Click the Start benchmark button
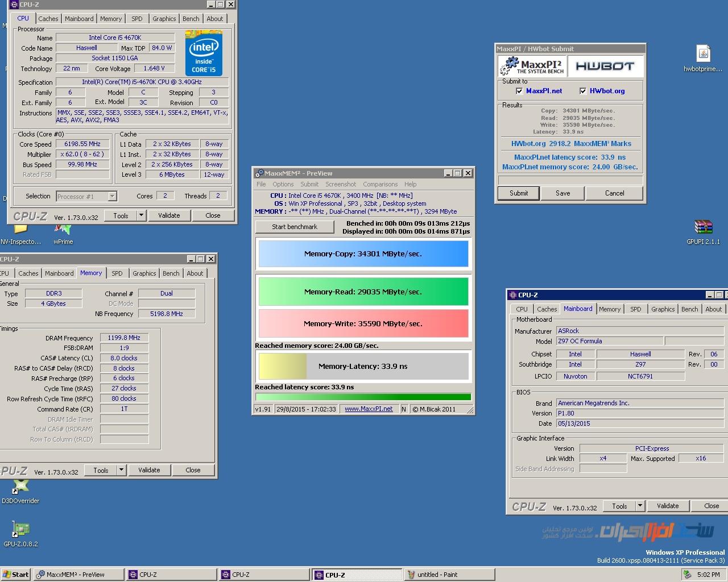The width and height of the screenshot is (728, 582). [x=295, y=227]
